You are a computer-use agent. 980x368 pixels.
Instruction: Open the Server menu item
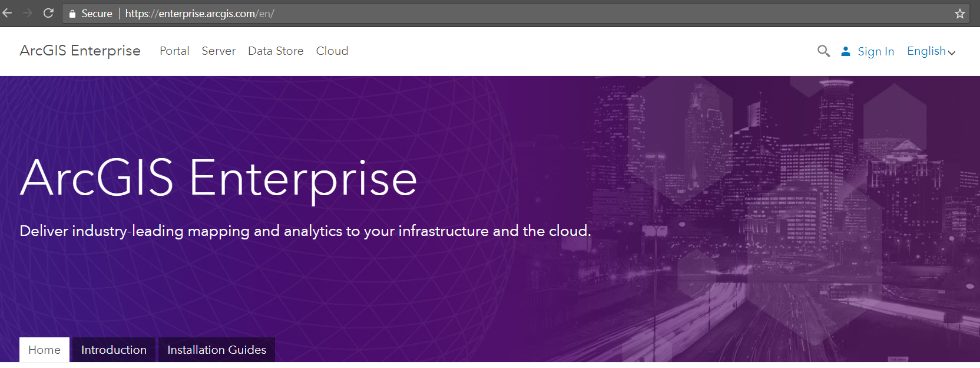(218, 51)
